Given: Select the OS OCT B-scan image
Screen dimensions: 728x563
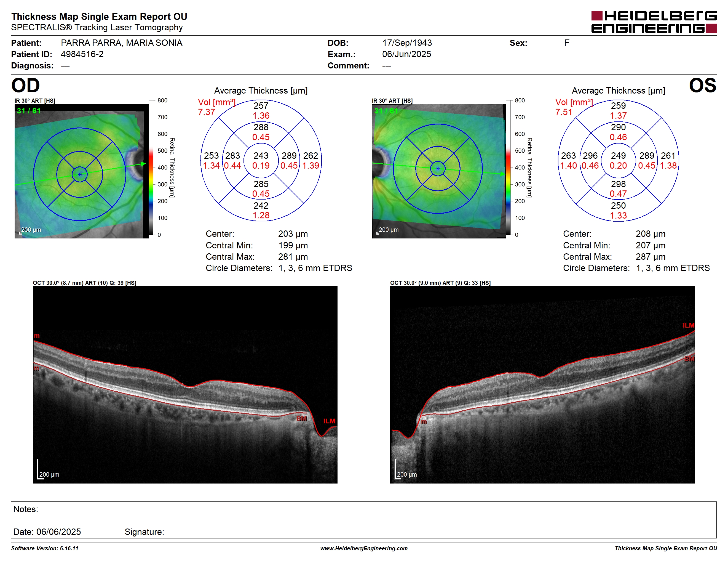Looking at the screenshot, I should 542,384.
